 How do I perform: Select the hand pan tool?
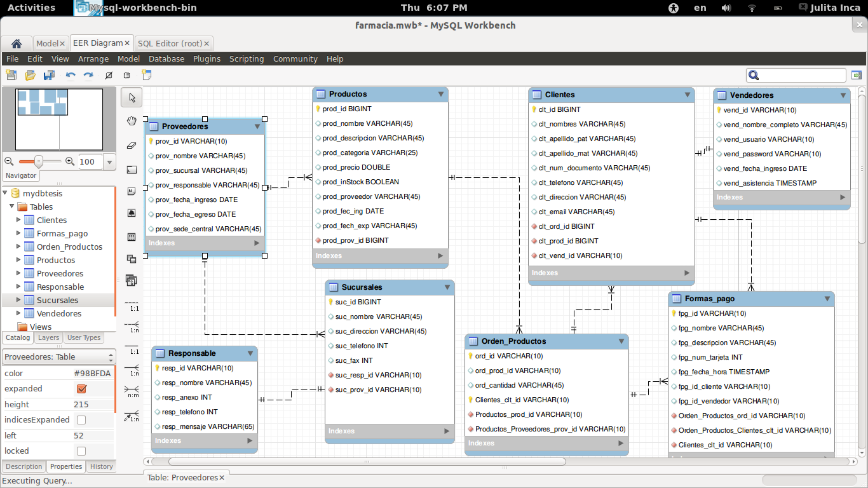132,121
